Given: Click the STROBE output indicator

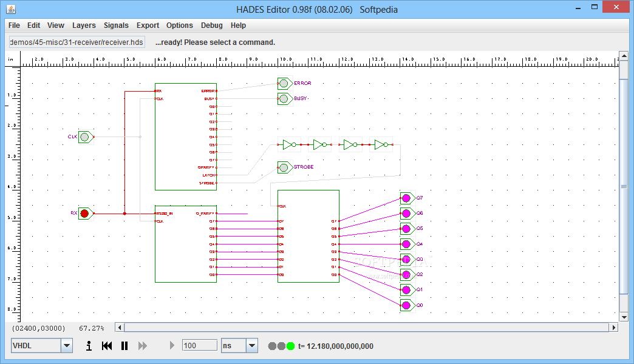Looking at the screenshot, I should (x=285, y=167).
